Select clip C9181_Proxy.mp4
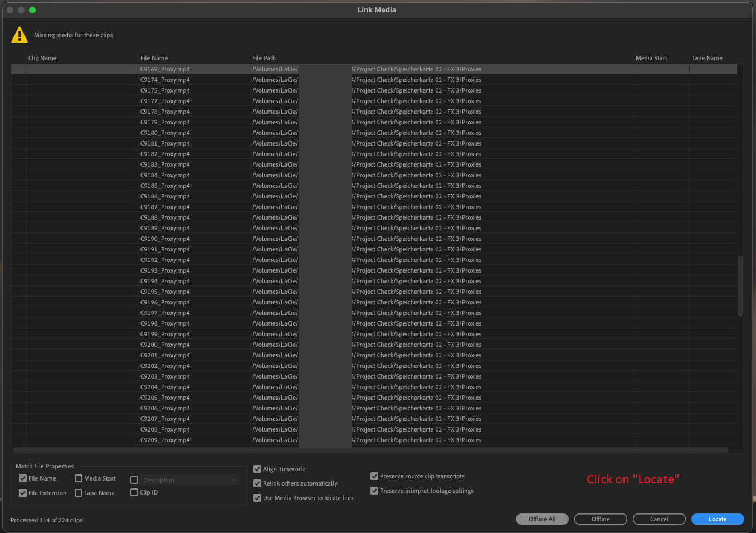This screenshot has height=533, width=756. click(x=374, y=143)
